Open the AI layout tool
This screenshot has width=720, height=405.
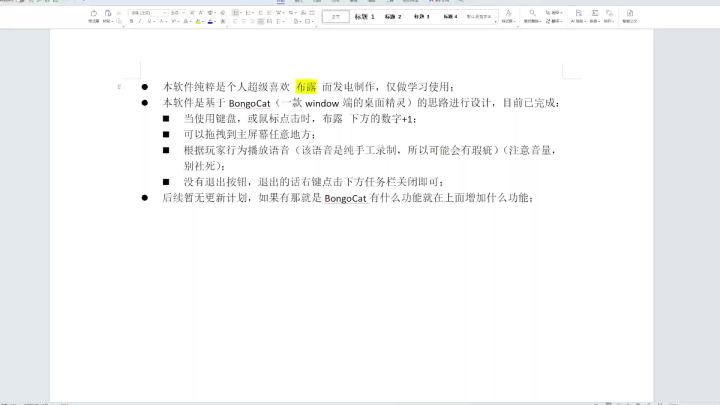point(578,16)
